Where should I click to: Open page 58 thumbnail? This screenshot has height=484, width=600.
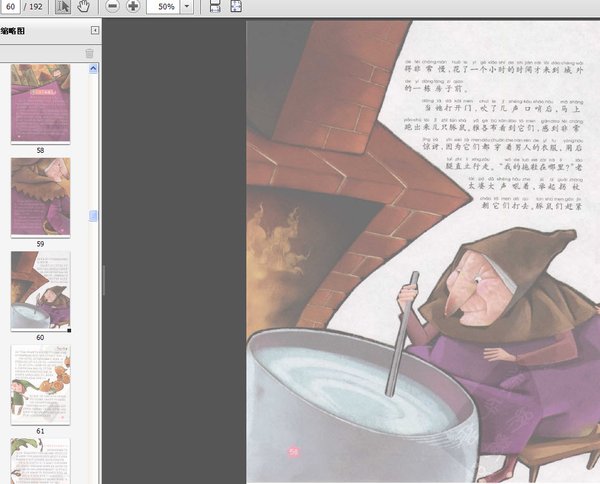coord(41,103)
